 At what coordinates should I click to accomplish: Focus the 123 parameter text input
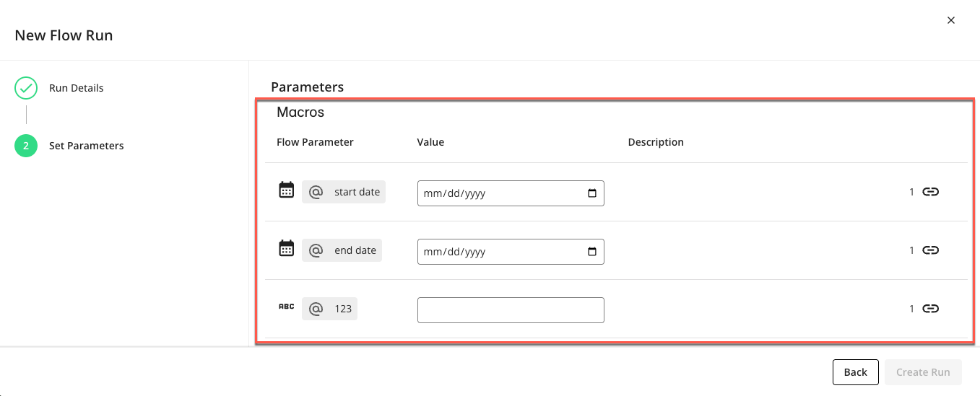click(x=511, y=310)
